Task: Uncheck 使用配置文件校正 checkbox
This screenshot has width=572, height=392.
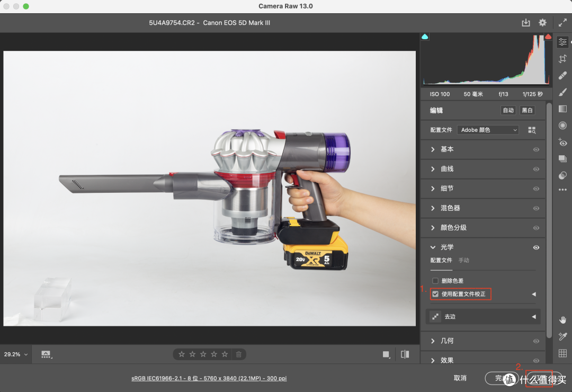Action: 435,294
